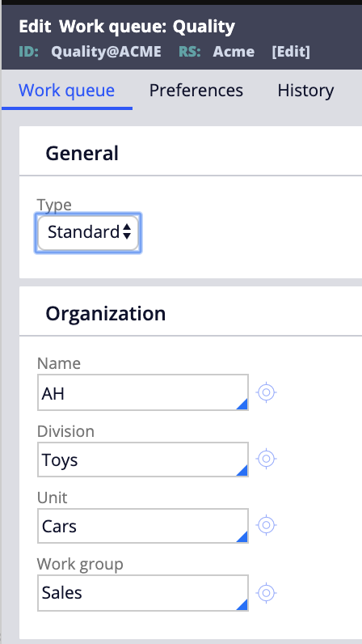Expand the Name field autocomplete triangle
Image resolution: width=362 pixels, height=644 pixels.
[242, 404]
